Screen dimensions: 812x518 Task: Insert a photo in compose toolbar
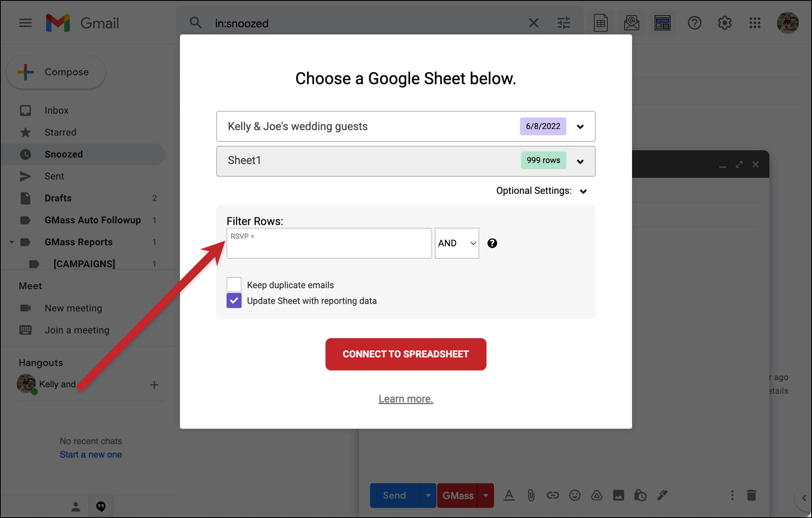click(x=618, y=495)
